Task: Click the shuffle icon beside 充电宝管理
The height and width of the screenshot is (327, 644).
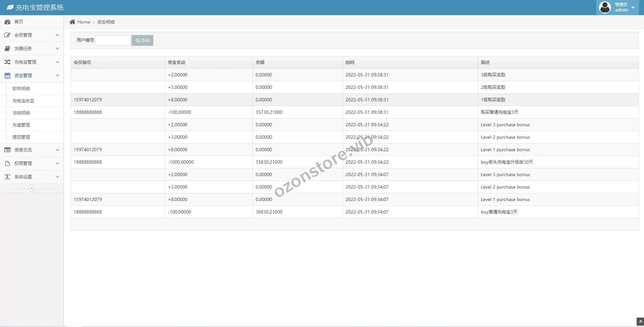Action: point(7,62)
